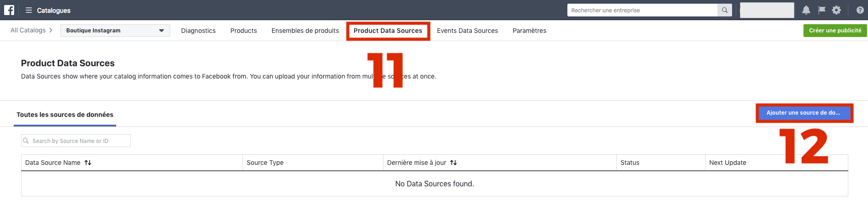868x216 pixels.
Task: Open the settings gear icon
Action: 836,10
